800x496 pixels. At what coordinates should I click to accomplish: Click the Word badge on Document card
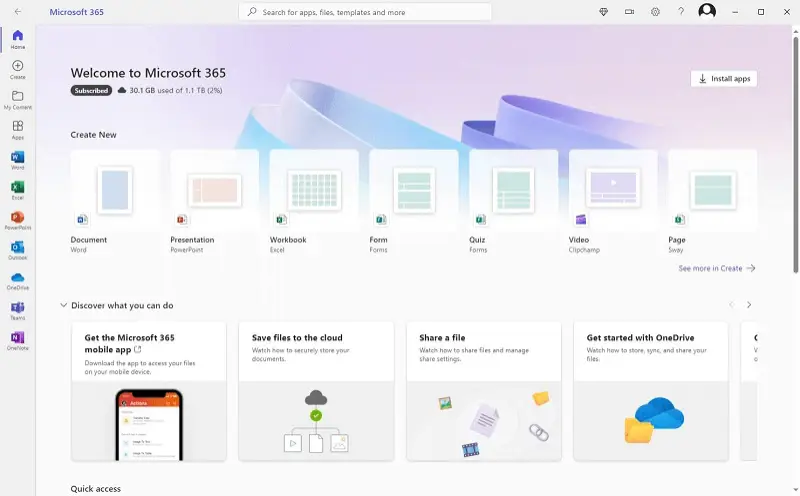[x=82, y=219]
